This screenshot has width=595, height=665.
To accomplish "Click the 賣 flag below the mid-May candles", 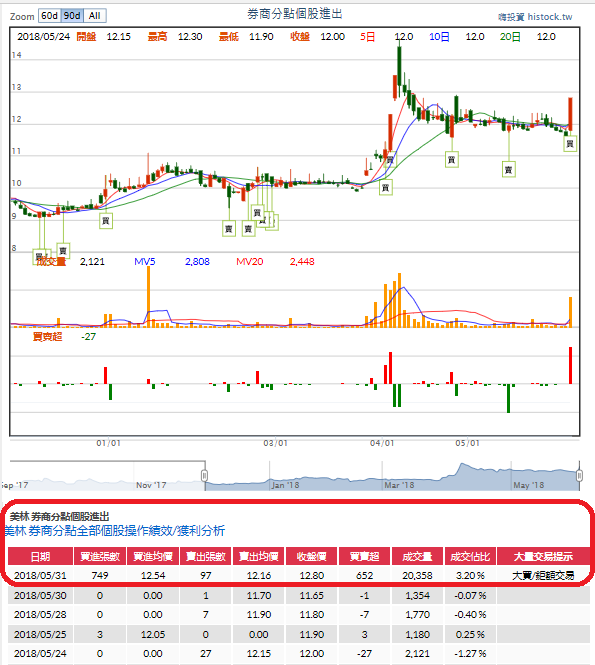I will click(x=508, y=170).
